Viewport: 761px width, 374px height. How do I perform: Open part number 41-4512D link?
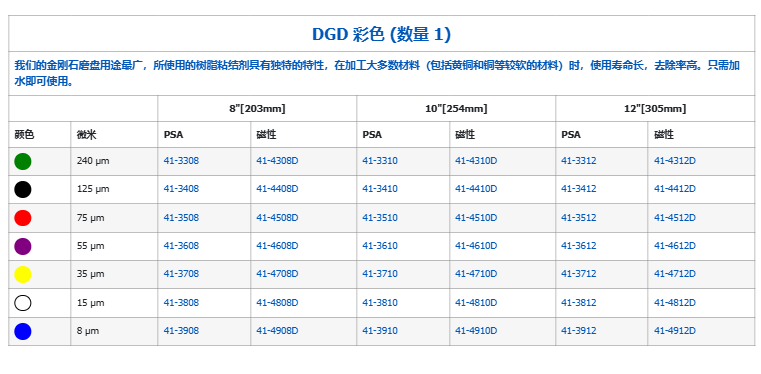tap(675, 218)
